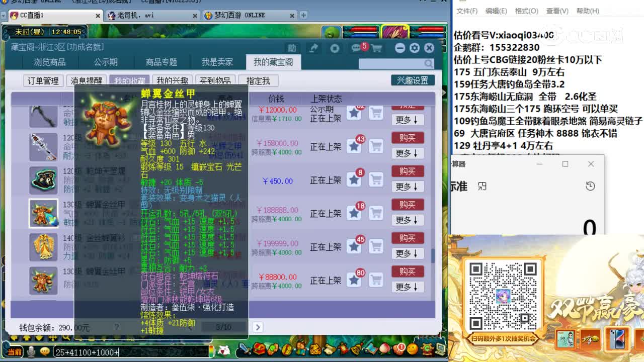Switch to 商品专题 tab
Viewport: 644px width, 362px height.
pyautogui.click(x=162, y=62)
